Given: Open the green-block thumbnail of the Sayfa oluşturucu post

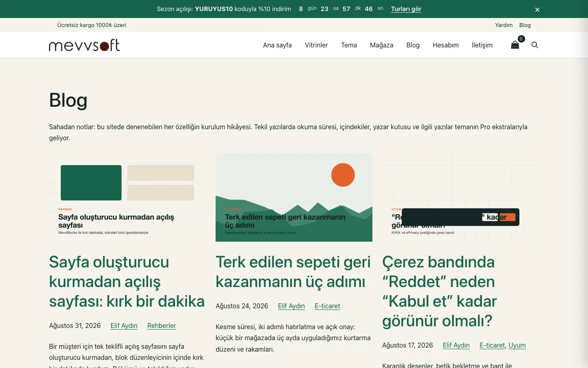Looking at the screenshot, I should (127, 197).
